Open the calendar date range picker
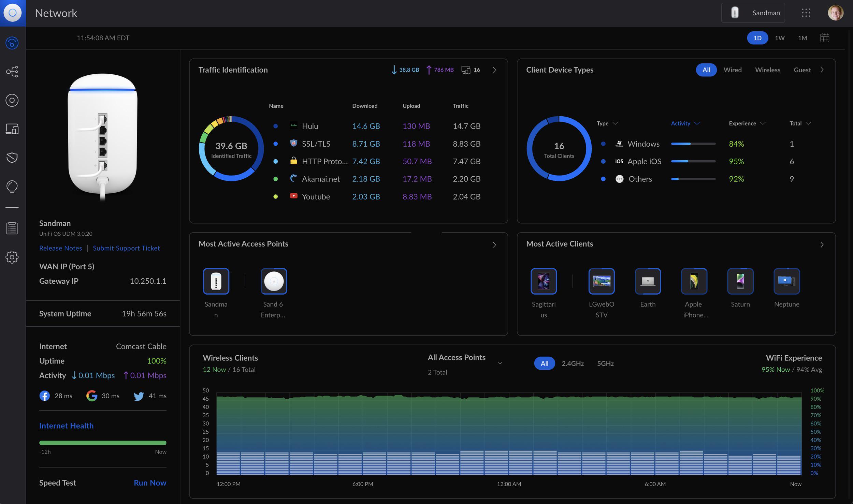This screenshot has width=853, height=504. point(825,38)
